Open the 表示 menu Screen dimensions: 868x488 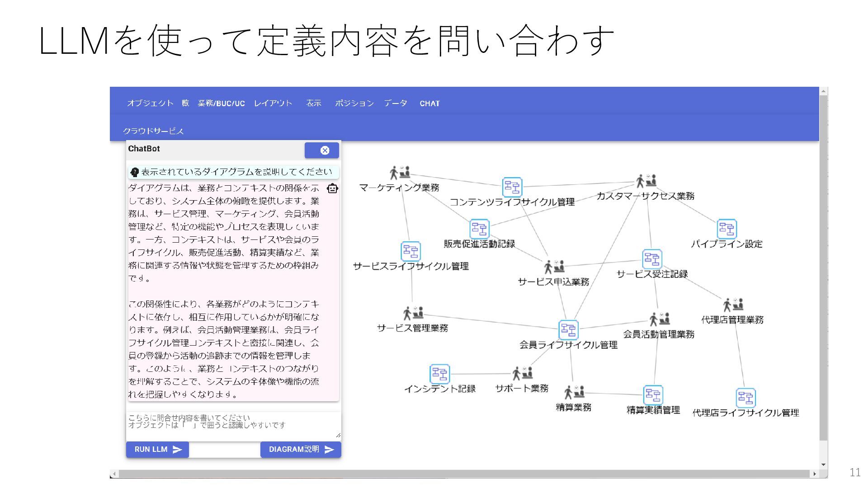point(314,103)
